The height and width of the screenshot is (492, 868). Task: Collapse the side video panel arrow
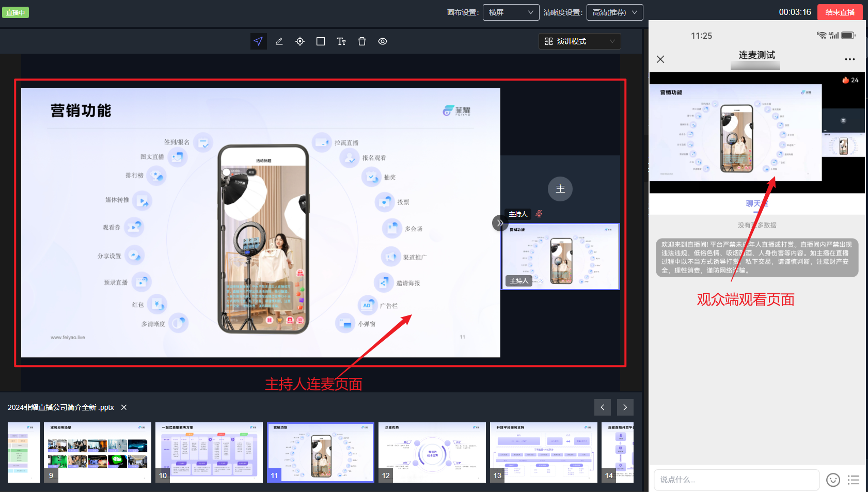499,223
